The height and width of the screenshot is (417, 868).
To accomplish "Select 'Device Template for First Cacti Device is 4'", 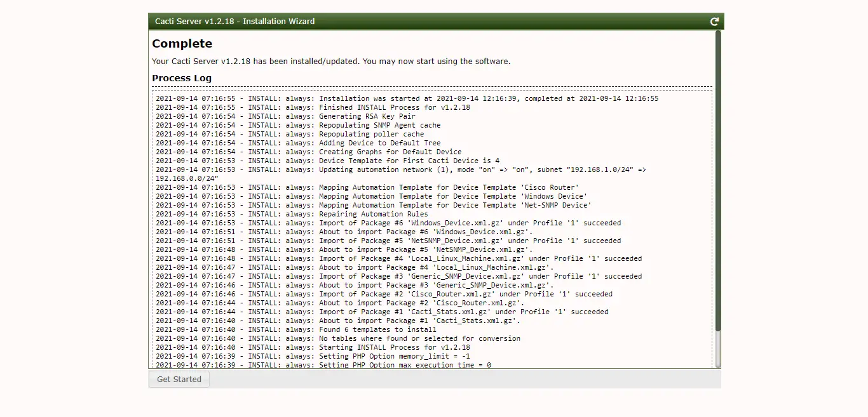I will pyautogui.click(x=328, y=161).
